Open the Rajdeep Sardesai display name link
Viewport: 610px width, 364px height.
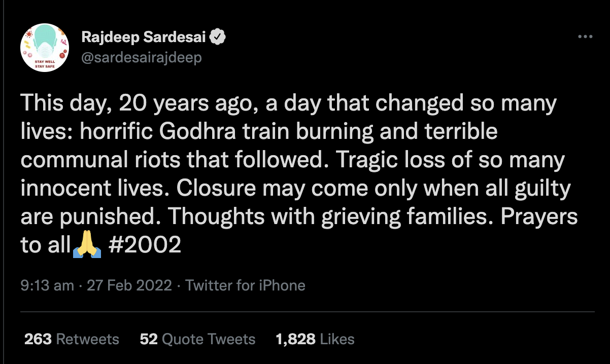pos(144,37)
